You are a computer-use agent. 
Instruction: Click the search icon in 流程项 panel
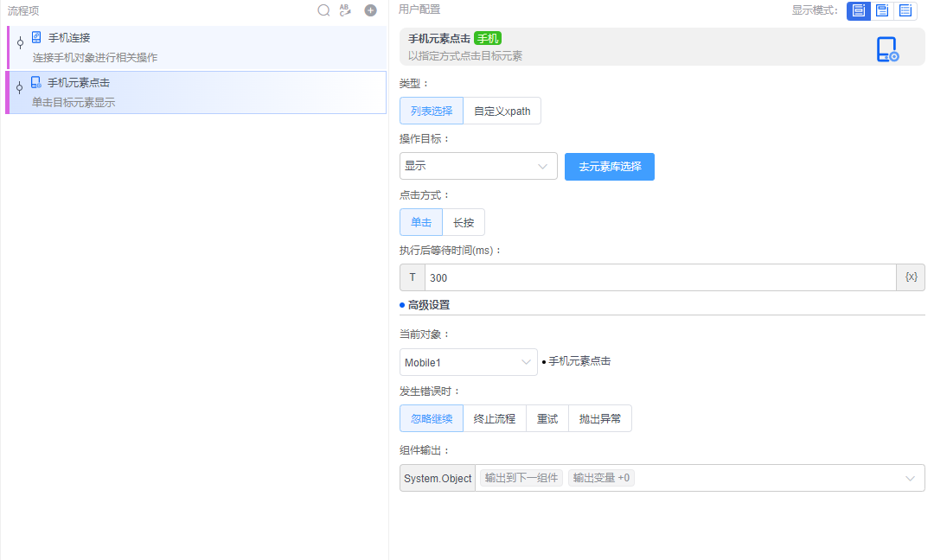[x=323, y=10]
